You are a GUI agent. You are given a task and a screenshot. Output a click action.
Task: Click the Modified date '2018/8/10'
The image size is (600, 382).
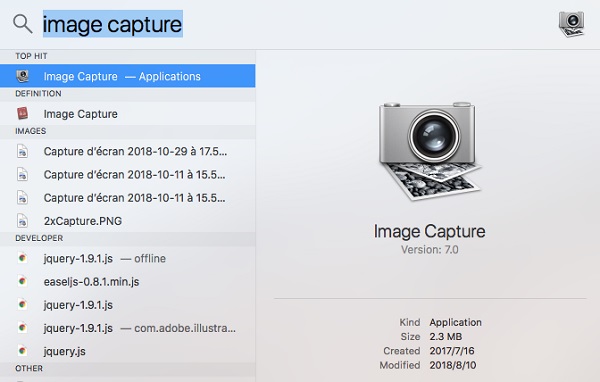point(453,365)
